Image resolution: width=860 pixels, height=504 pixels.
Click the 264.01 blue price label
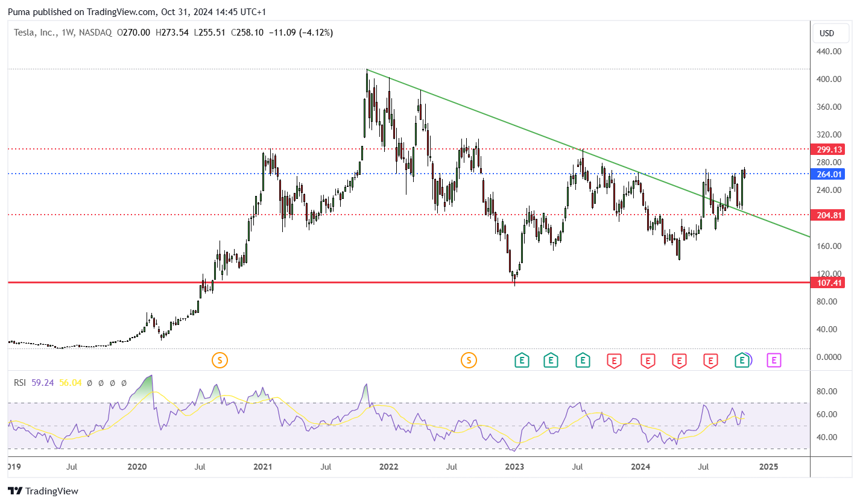pos(829,174)
